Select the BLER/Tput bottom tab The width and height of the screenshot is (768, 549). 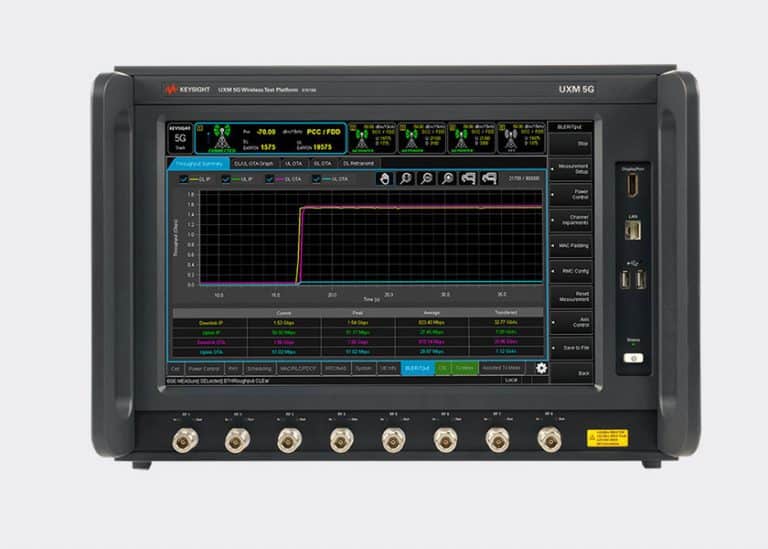[x=417, y=368]
